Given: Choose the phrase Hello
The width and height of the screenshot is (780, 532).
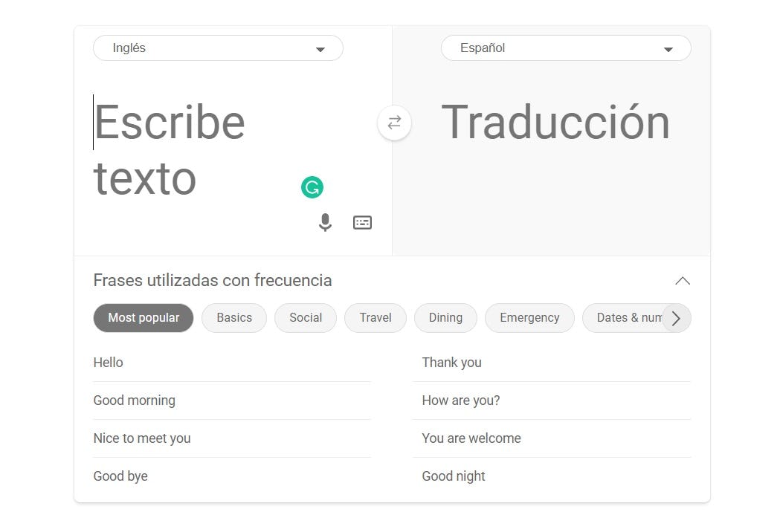Looking at the screenshot, I should [109, 363].
